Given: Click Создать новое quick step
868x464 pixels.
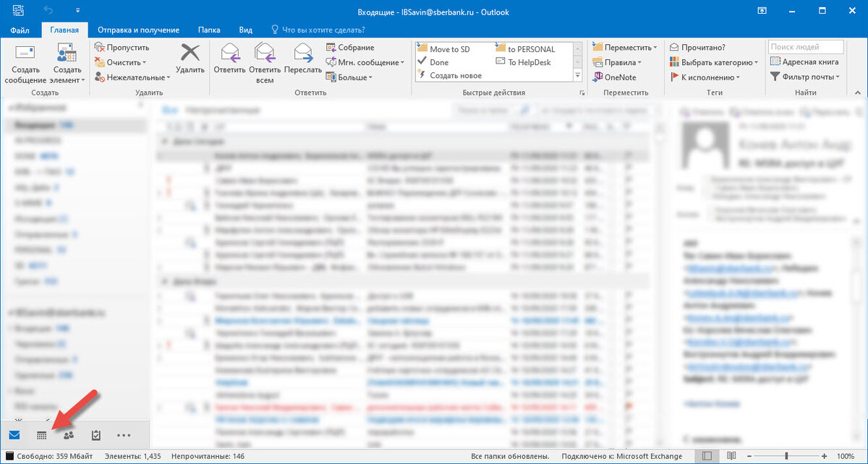Looking at the screenshot, I should pos(450,75).
